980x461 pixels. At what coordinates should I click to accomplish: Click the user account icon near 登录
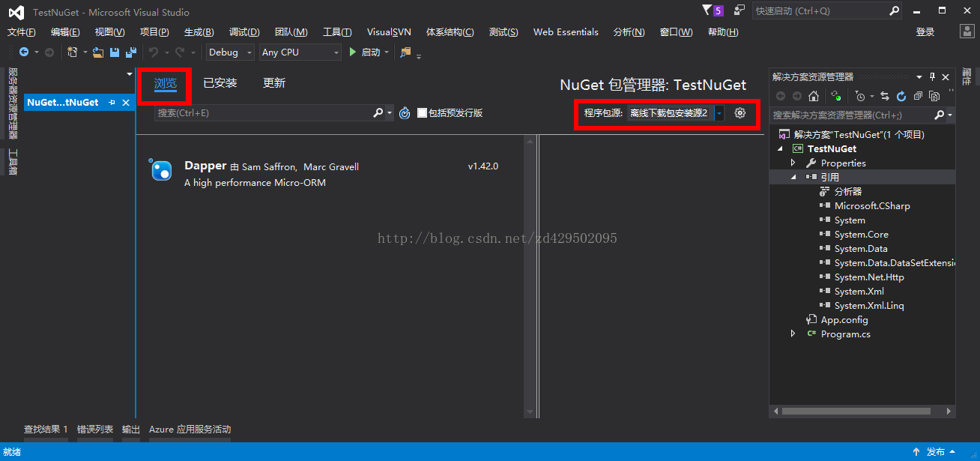[x=967, y=31]
